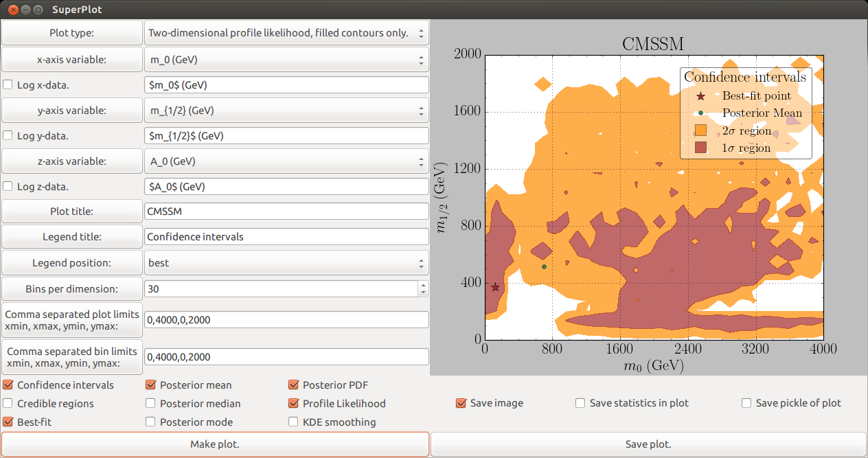Disable the Best-fit checkbox
The image size is (868, 458).
pyautogui.click(x=8, y=422)
